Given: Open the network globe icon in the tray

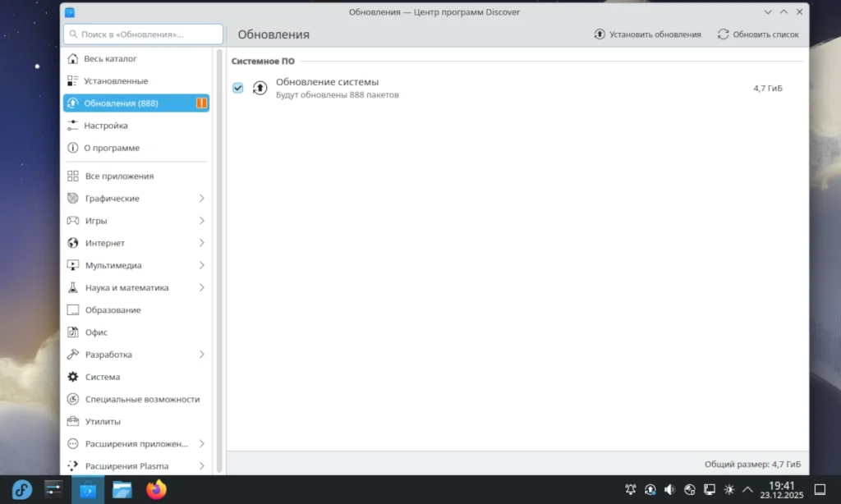Looking at the screenshot, I should [x=690, y=489].
